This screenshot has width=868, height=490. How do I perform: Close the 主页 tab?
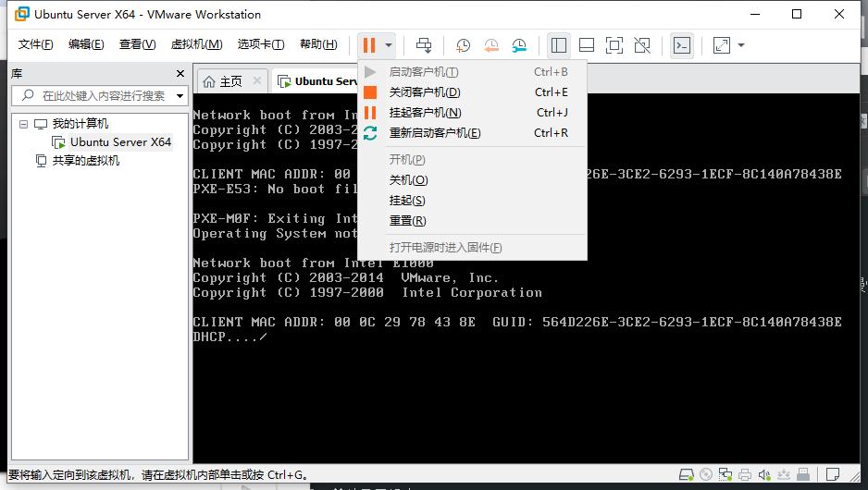click(257, 80)
